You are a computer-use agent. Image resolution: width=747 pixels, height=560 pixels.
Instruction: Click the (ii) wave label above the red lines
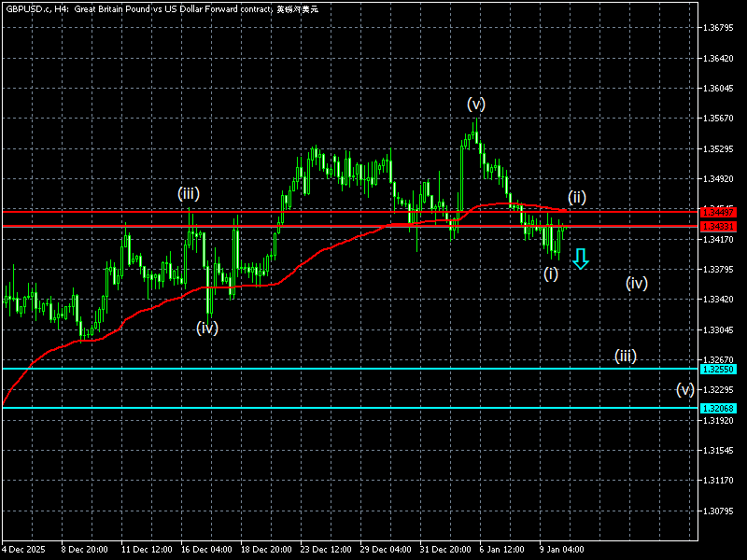[577, 197]
